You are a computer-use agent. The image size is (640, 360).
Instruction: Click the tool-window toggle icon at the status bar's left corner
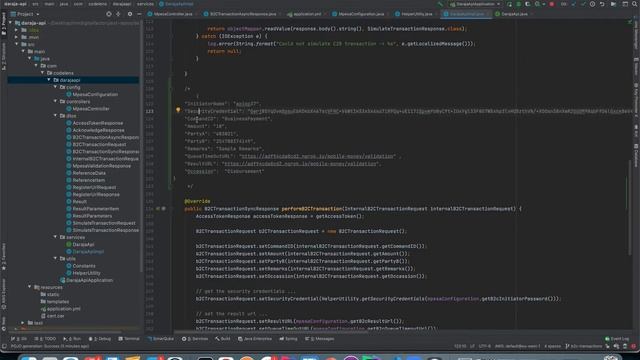pyautogui.click(x=4, y=347)
